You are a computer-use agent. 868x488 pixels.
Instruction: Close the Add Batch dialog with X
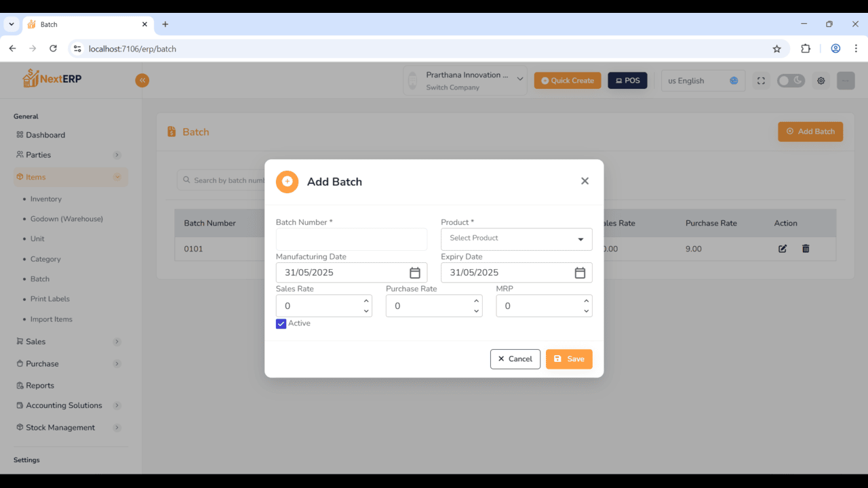pyautogui.click(x=585, y=181)
